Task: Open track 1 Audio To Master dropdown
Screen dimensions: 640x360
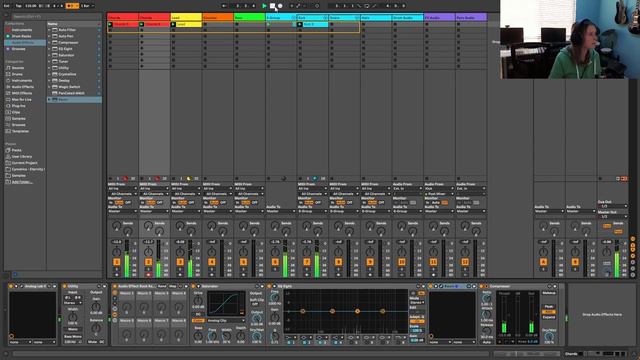Action: [x=122, y=211]
